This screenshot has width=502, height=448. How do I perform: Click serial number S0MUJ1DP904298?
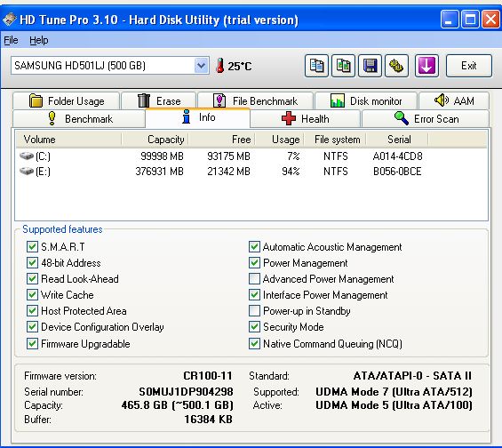pyautogui.click(x=186, y=392)
